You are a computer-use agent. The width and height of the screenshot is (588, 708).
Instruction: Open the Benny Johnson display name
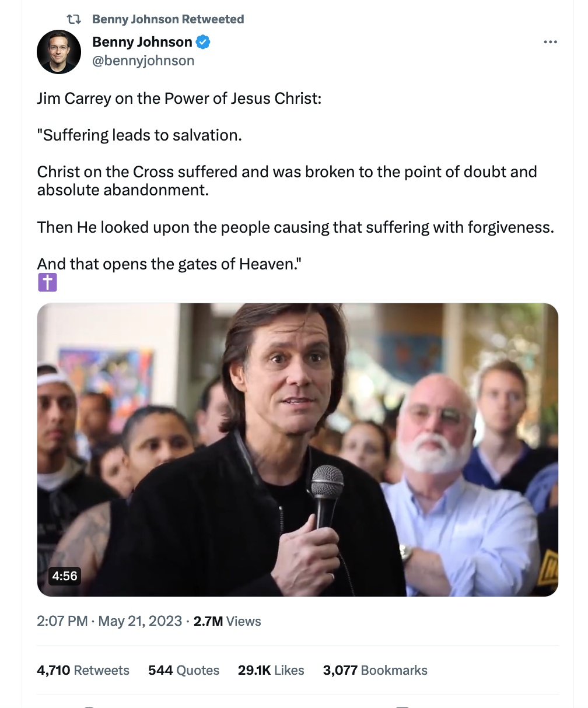point(142,42)
